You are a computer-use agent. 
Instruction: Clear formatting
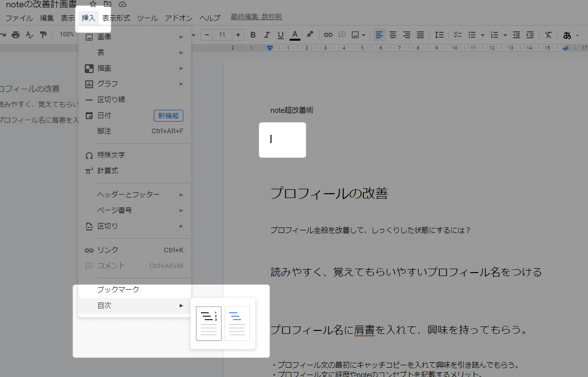point(549,35)
